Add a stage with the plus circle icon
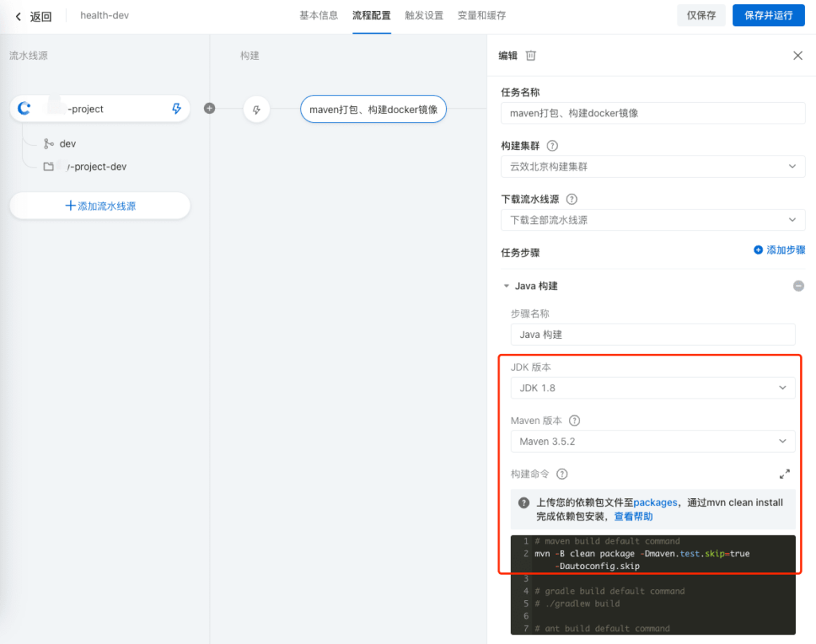The width and height of the screenshot is (816, 644). pyautogui.click(x=210, y=108)
